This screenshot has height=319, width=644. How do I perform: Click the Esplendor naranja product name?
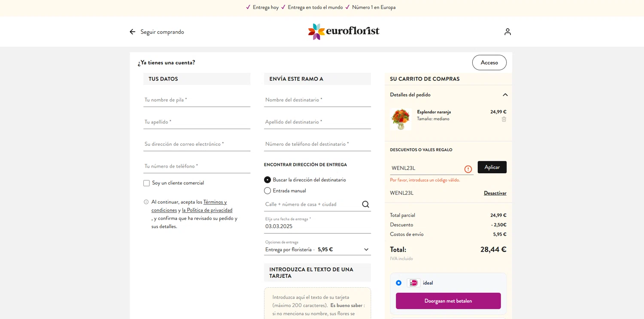434,112
